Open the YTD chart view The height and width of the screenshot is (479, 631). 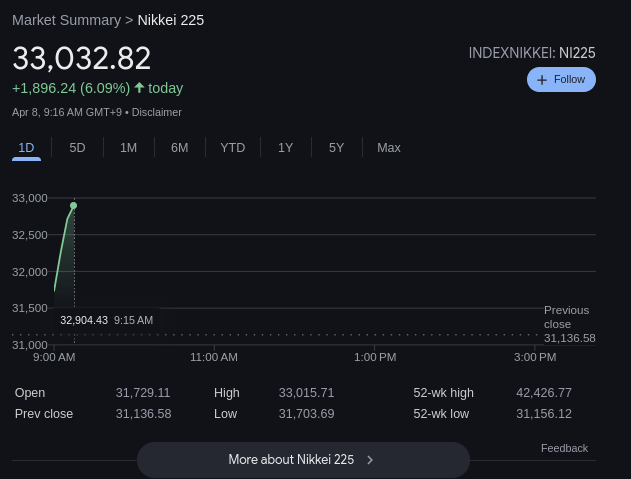point(233,148)
